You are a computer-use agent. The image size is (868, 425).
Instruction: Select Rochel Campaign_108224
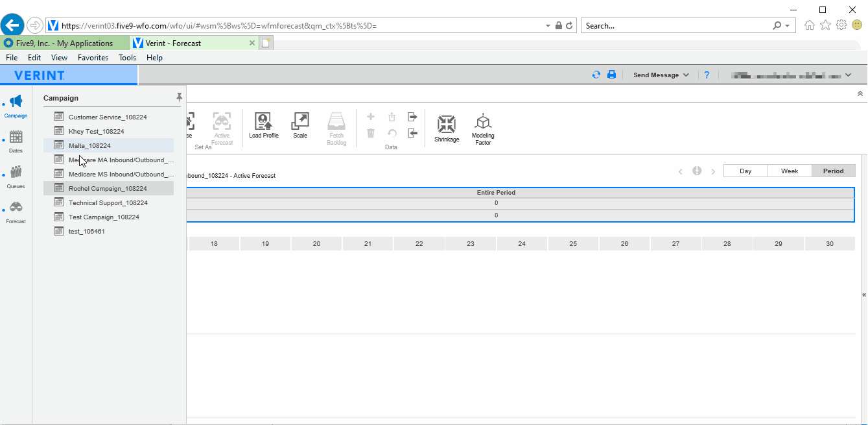point(108,188)
